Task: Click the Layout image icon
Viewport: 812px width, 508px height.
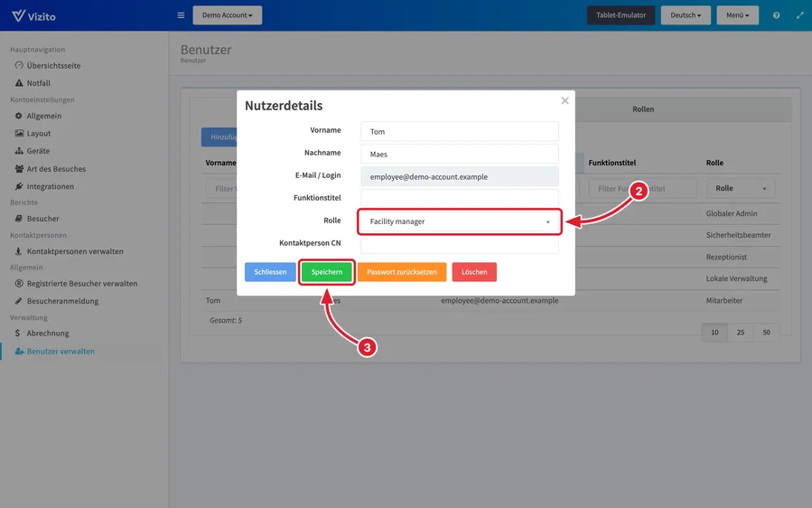Action: [19, 133]
